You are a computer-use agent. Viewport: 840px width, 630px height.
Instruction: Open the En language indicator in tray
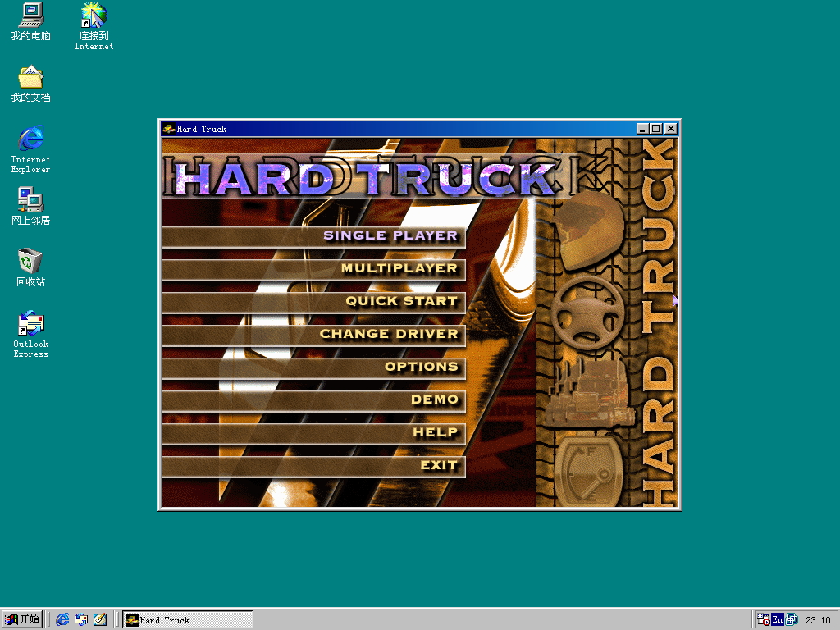click(777, 619)
